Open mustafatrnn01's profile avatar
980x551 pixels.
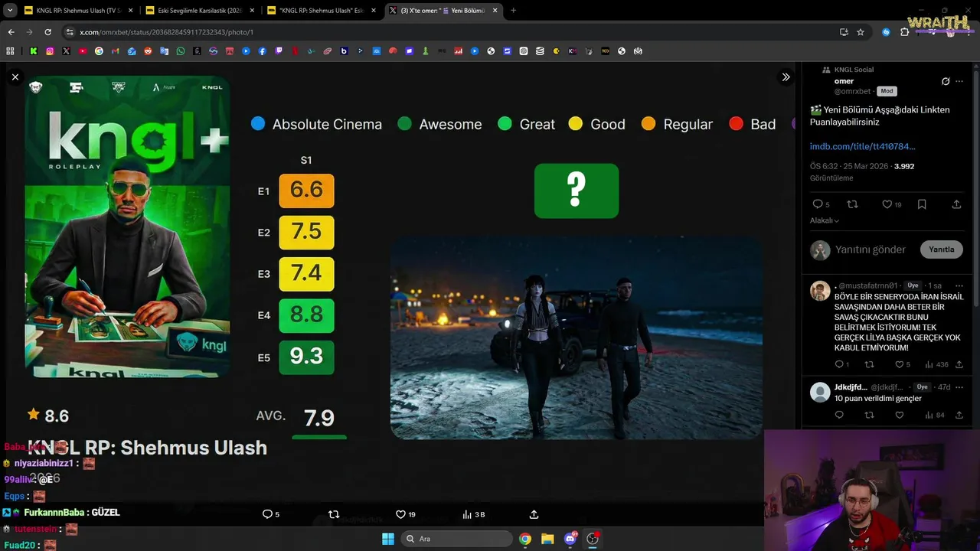(820, 291)
